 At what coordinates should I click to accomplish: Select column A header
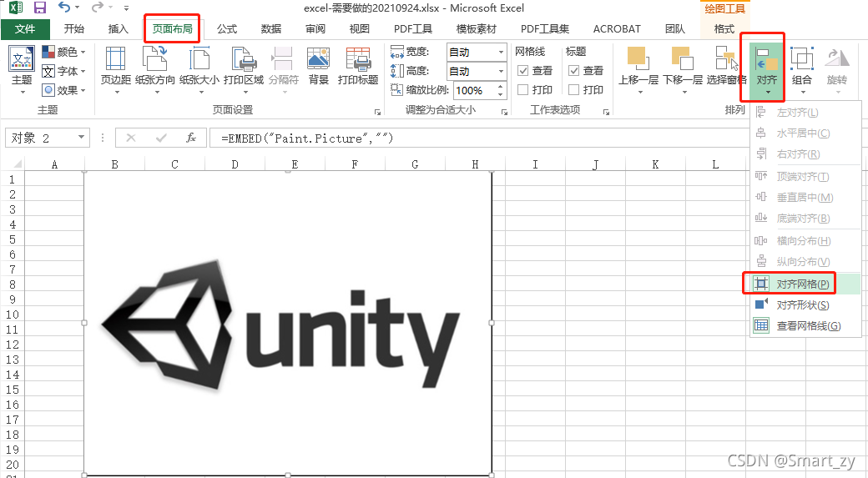point(54,164)
